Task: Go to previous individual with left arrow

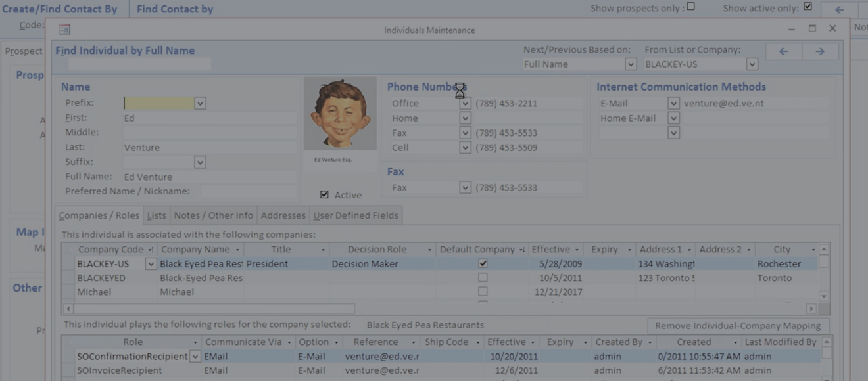Action: (x=783, y=51)
